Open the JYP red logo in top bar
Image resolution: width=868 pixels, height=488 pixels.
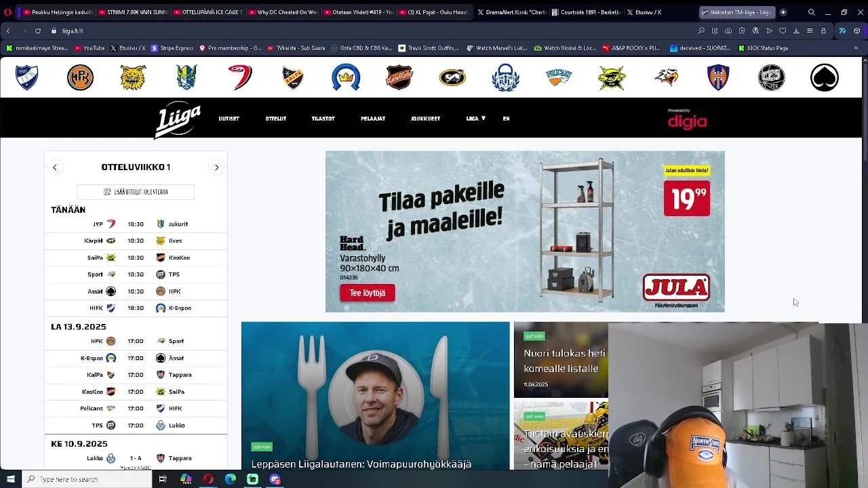pos(239,77)
